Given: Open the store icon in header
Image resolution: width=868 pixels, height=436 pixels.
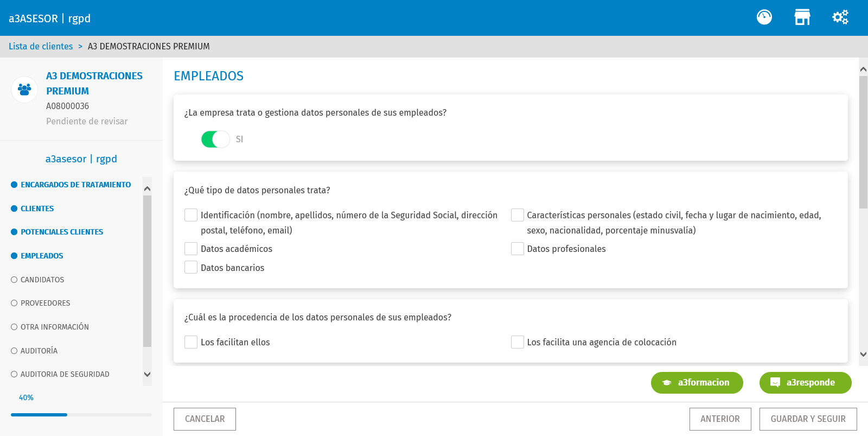Looking at the screenshot, I should tap(802, 17).
